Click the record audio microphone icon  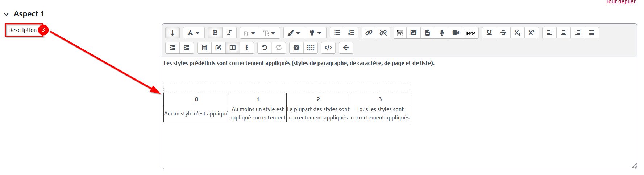[442, 33]
